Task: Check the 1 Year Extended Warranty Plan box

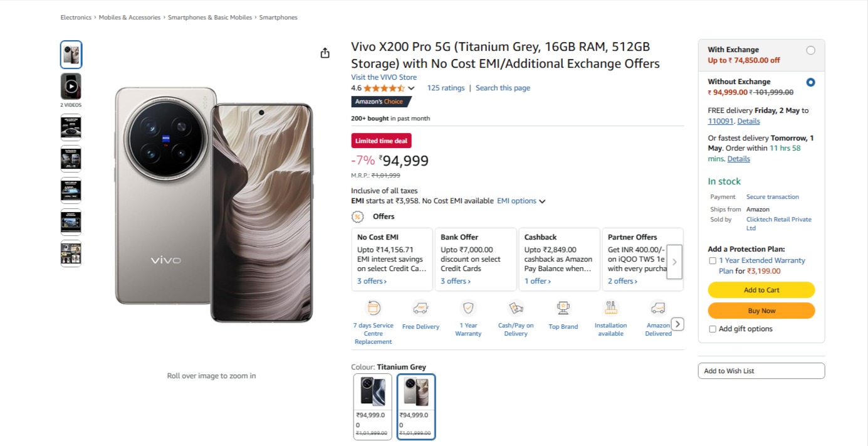Action: coord(713,260)
